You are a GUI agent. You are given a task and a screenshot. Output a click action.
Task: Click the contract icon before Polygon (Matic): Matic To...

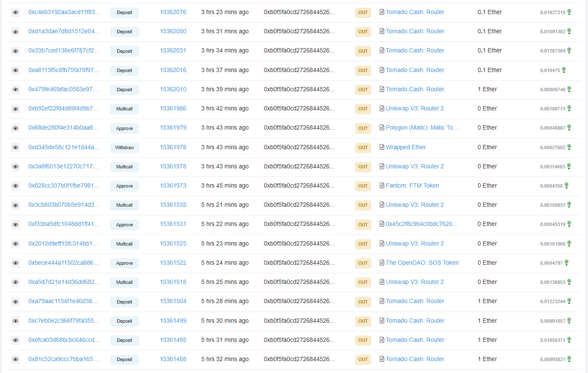[x=382, y=127]
